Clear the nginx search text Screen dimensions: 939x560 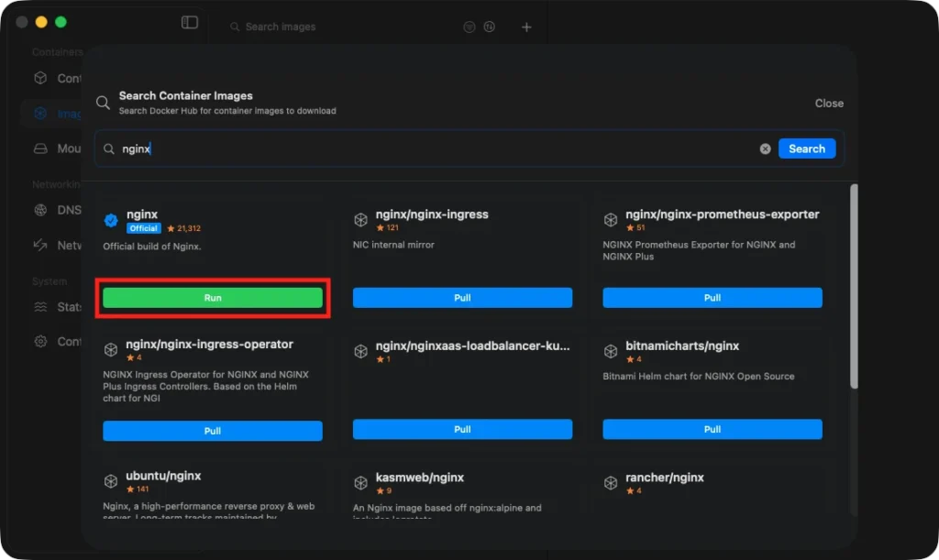[x=765, y=149]
